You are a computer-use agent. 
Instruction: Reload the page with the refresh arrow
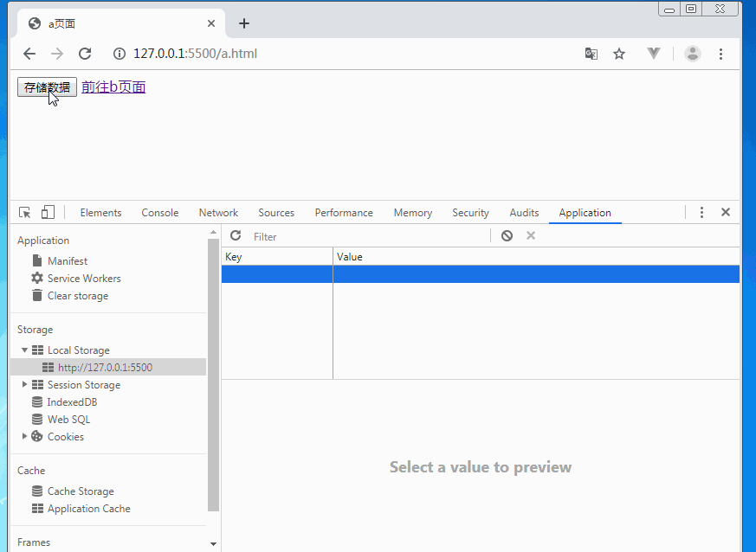click(x=84, y=53)
